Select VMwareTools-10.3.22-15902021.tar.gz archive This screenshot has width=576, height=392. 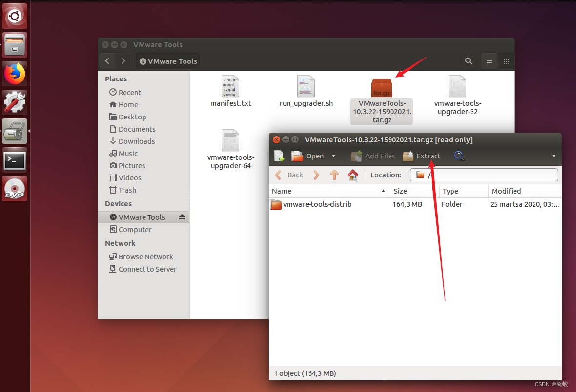[382, 101]
